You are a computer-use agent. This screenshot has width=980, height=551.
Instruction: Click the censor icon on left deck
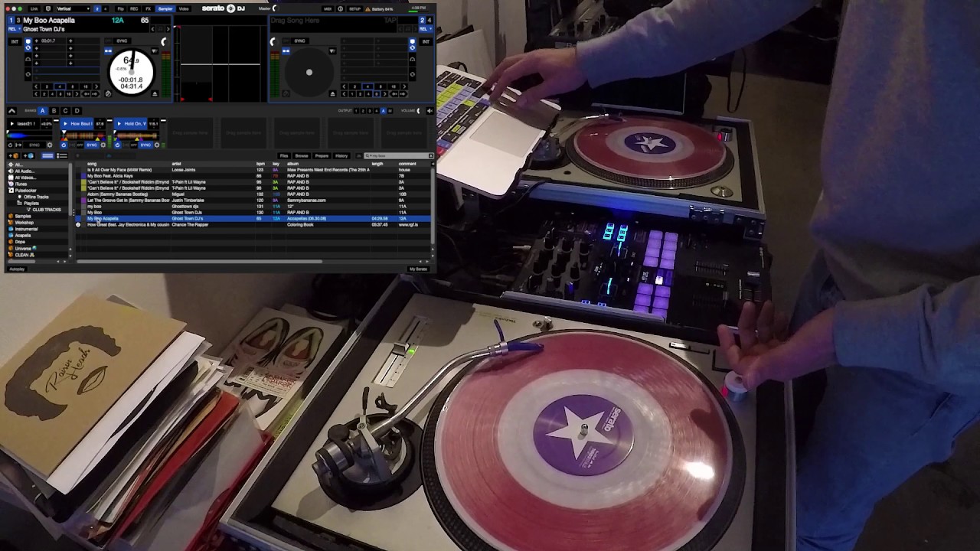point(108,93)
